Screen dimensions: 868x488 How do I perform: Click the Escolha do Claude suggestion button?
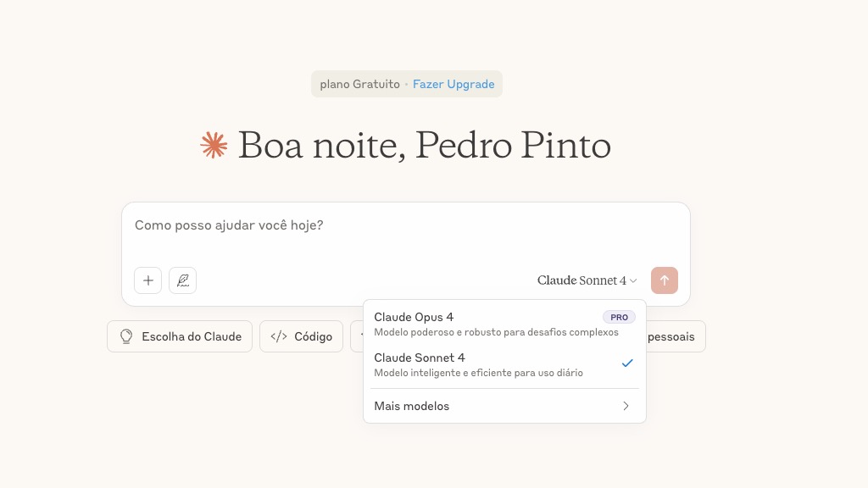(180, 336)
